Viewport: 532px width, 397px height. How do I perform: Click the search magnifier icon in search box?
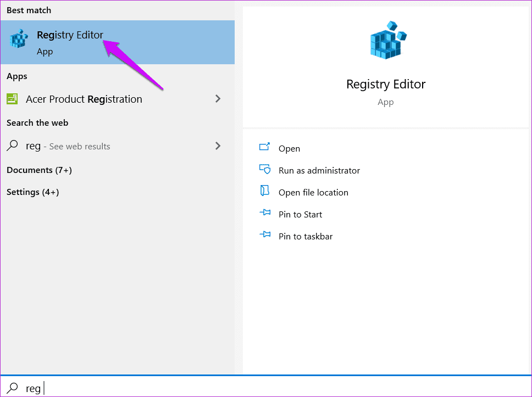click(13, 388)
